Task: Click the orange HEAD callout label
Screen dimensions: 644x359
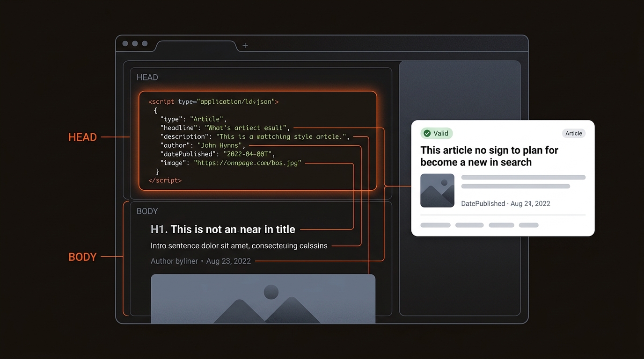Action: tap(82, 137)
